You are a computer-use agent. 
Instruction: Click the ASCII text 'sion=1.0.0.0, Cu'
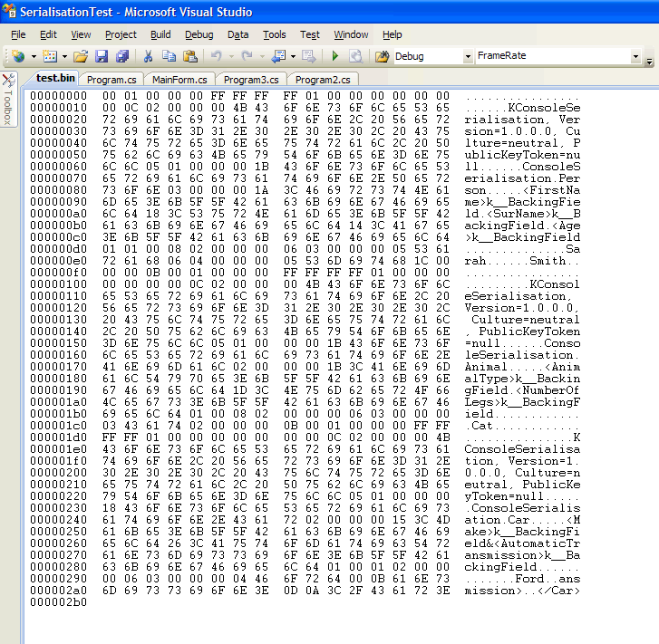522,131
